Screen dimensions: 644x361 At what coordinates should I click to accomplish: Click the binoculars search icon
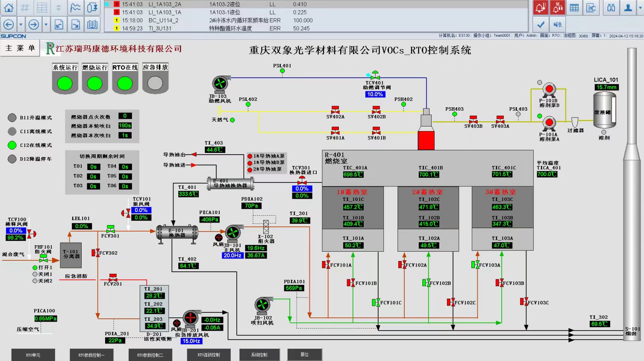tap(611, 8)
